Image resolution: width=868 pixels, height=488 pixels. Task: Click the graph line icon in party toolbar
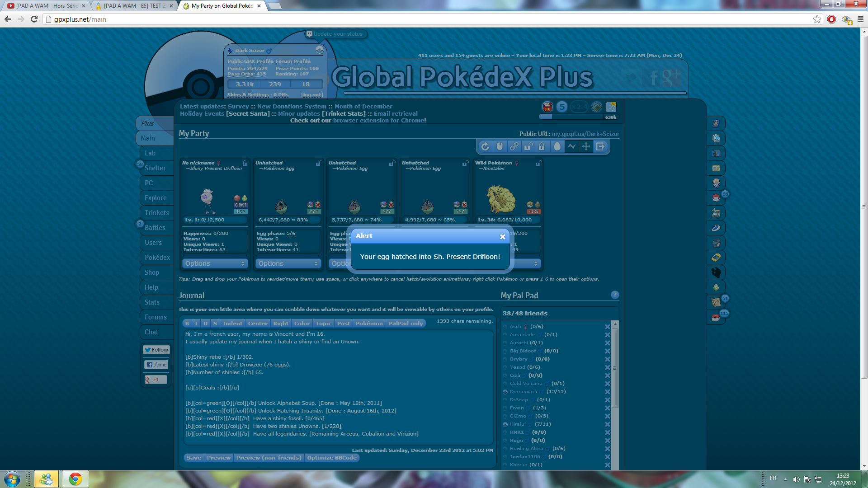point(571,146)
